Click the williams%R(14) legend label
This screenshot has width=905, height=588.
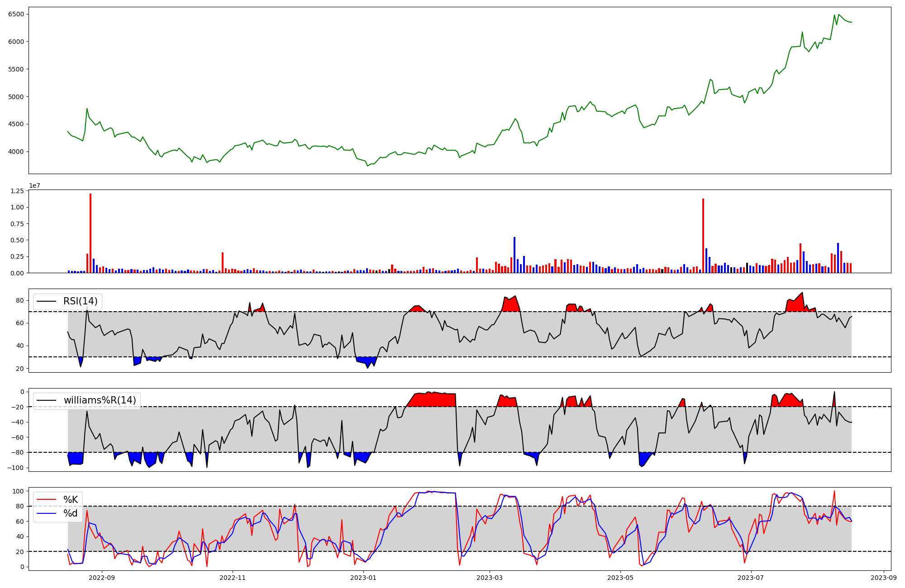pyautogui.click(x=100, y=400)
